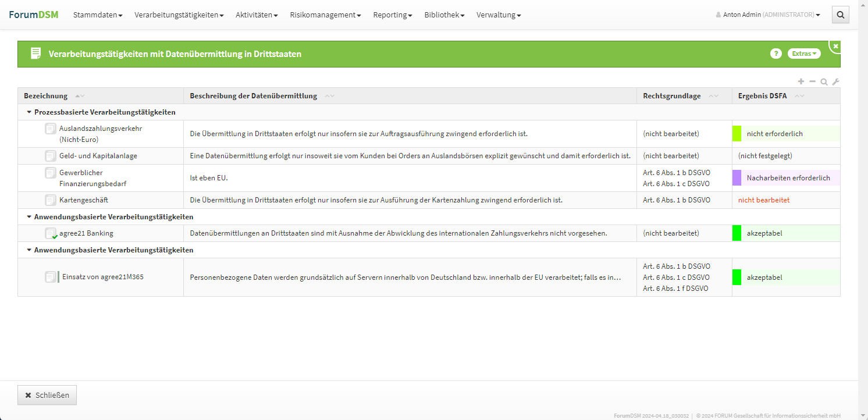Click purple swatch for Nacharbeiten erforderlich
This screenshot has width=868, height=420.
(x=737, y=178)
